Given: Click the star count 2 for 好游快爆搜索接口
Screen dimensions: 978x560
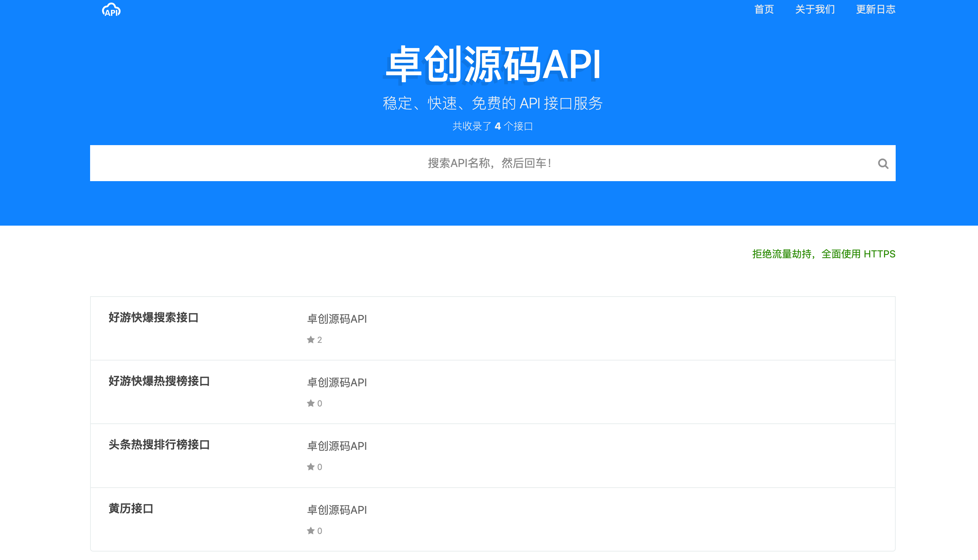Looking at the screenshot, I should [319, 340].
